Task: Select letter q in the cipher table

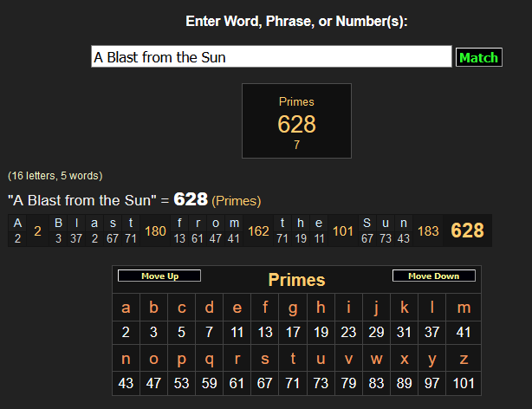Action: [x=209, y=359]
